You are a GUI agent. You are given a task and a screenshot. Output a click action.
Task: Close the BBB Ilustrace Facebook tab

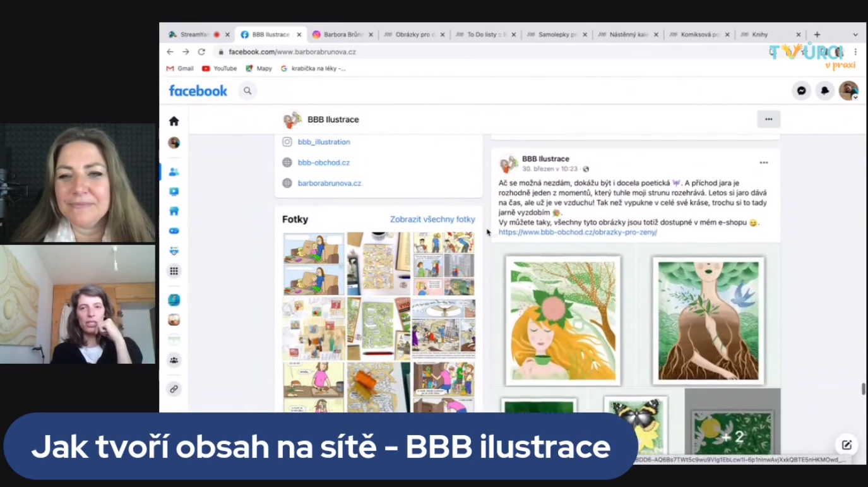click(299, 35)
